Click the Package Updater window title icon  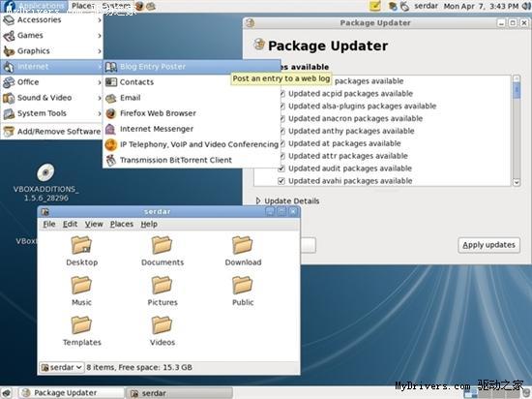click(251, 22)
